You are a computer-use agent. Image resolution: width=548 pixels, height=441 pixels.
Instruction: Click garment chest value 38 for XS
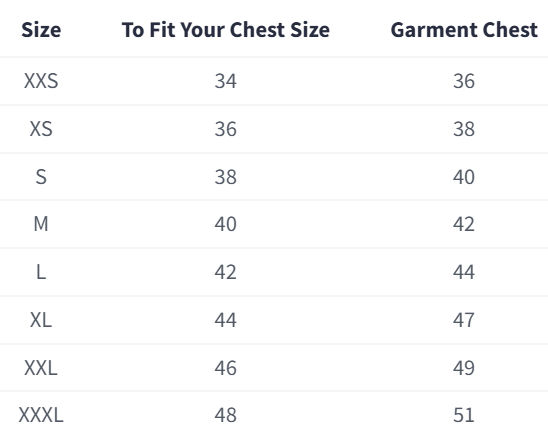tap(464, 129)
